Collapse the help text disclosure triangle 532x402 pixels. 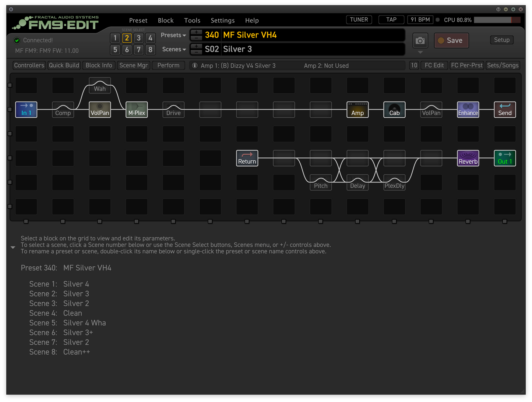pos(13,248)
